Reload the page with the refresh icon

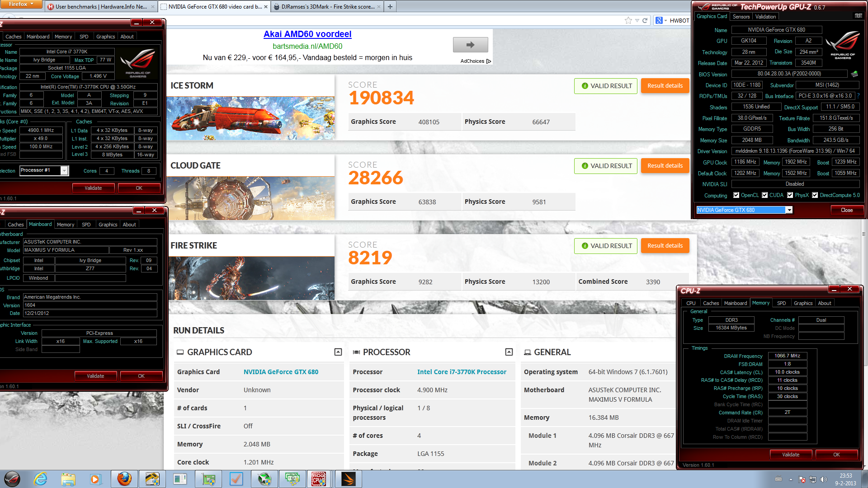click(x=645, y=20)
